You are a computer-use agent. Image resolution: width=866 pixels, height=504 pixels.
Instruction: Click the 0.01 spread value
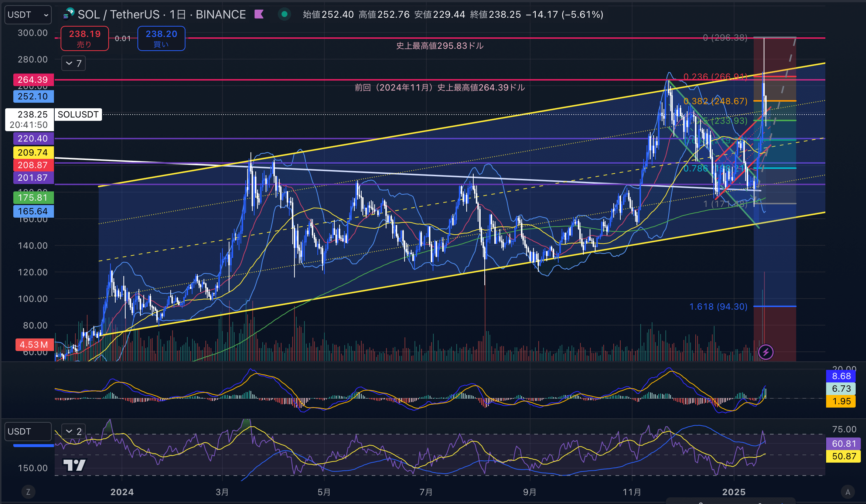[123, 38]
